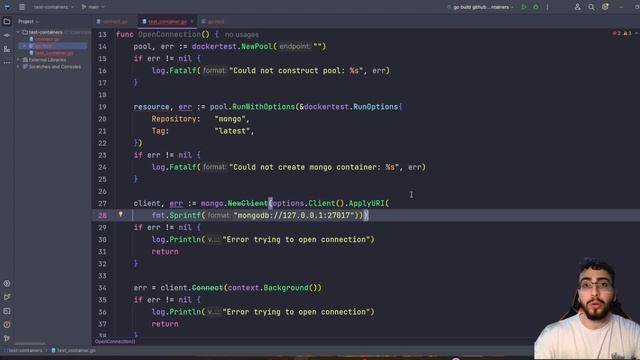Open Project view options dropdown
This screenshot has height=360, width=640.
point(28,21)
